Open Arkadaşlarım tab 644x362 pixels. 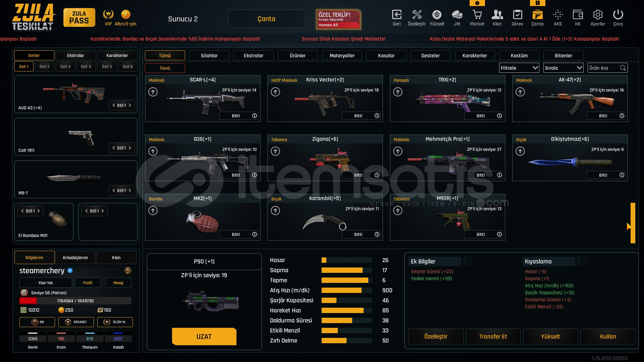click(x=75, y=257)
